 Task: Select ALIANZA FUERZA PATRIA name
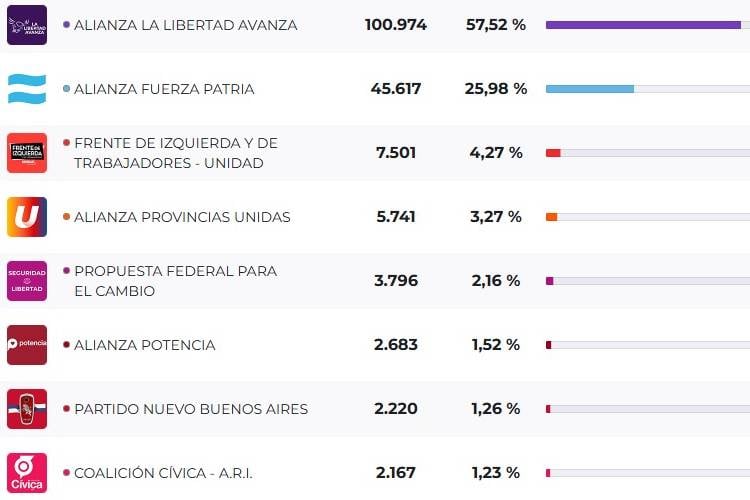coord(164,89)
